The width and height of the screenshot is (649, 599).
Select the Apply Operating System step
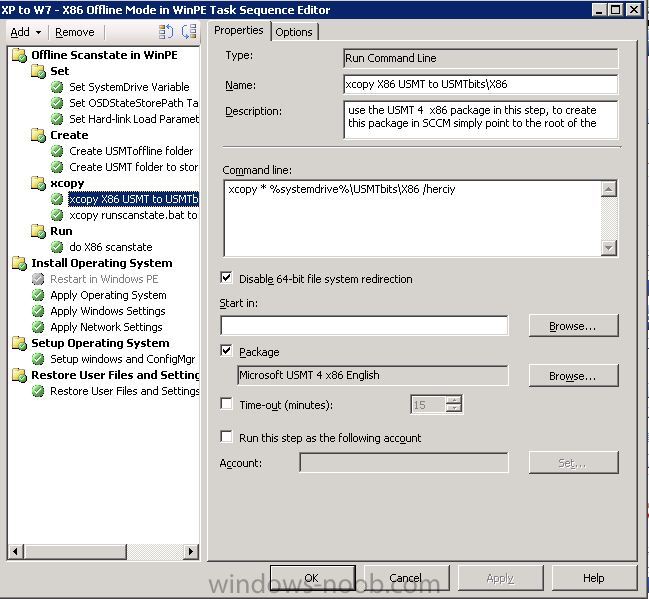[x=108, y=295]
